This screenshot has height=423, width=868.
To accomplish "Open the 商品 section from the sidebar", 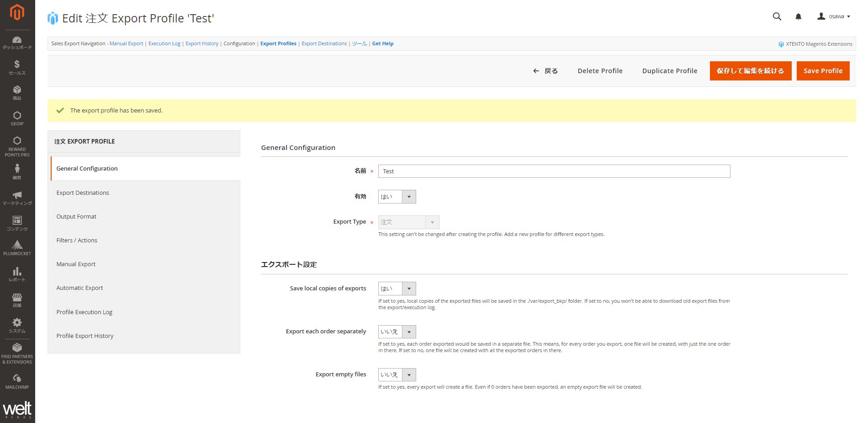I will tap(17, 93).
